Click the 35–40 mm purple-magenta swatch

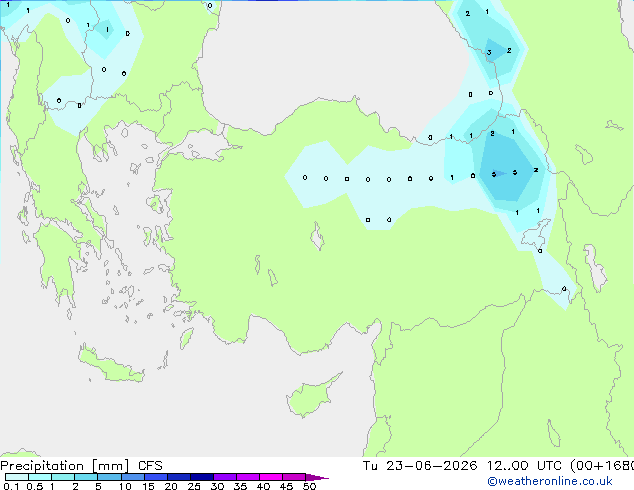(x=248, y=477)
